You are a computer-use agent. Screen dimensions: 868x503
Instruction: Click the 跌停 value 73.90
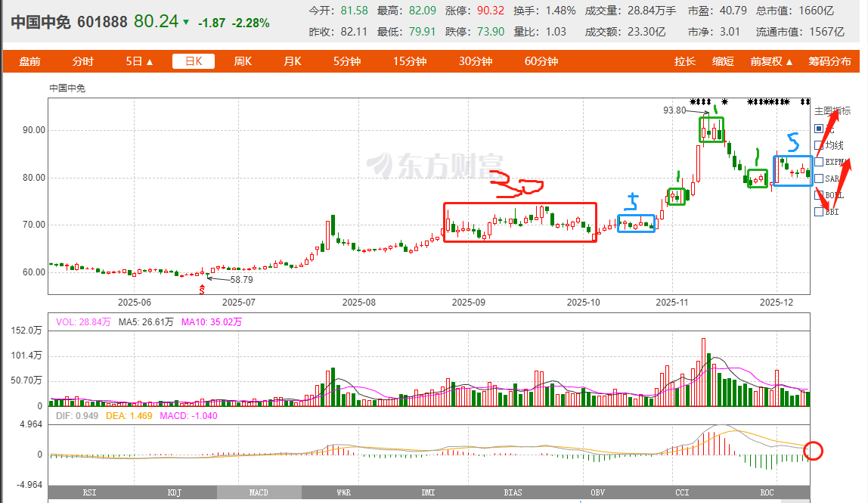[491, 32]
